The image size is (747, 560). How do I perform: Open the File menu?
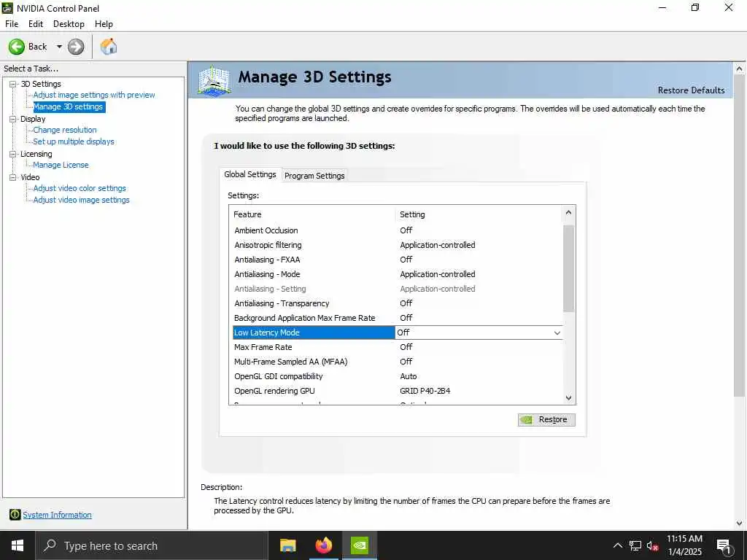click(x=12, y=24)
